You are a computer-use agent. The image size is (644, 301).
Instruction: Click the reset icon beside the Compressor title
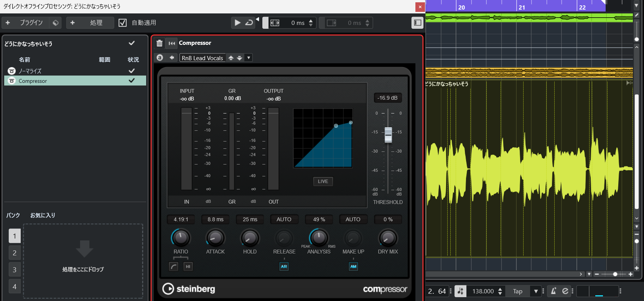pos(172,43)
